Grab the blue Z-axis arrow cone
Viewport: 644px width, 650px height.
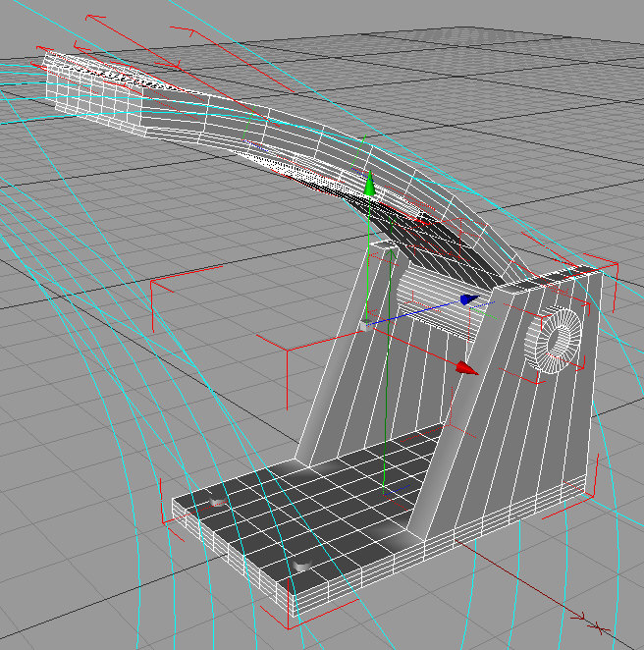click(469, 299)
